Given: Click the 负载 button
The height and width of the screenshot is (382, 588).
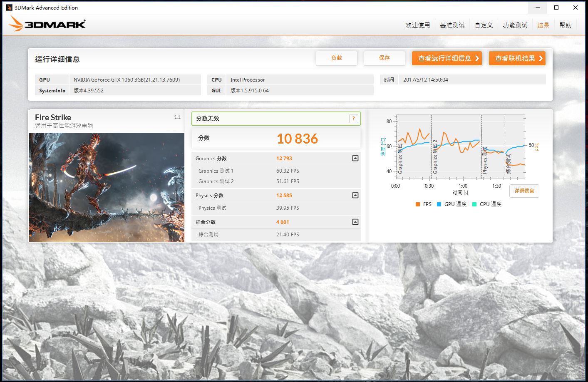Looking at the screenshot, I should pyautogui.click(x=337, y=58).
